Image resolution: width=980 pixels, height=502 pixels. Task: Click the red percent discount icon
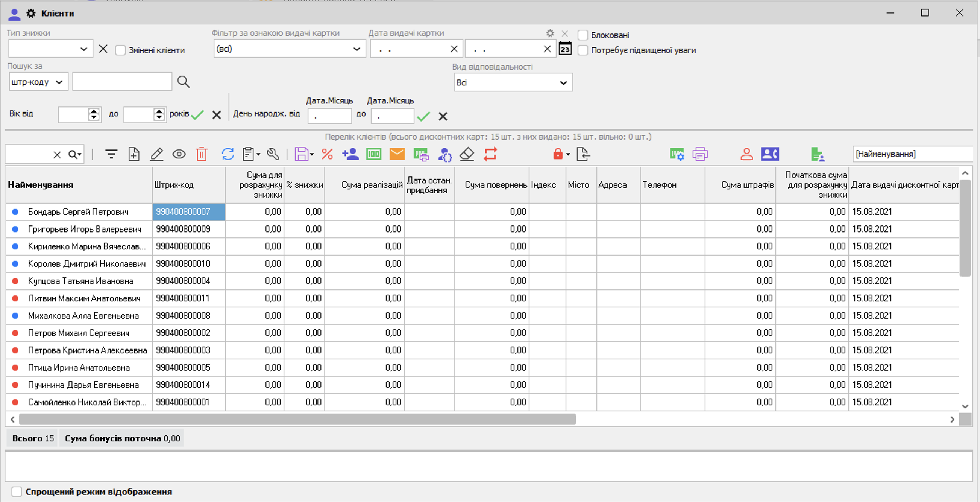(327, 154)
